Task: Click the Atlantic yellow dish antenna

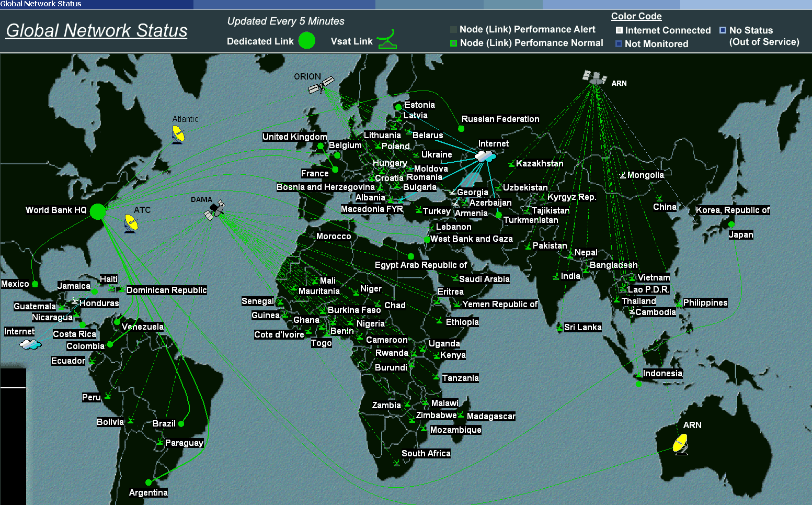Action: 178,134
